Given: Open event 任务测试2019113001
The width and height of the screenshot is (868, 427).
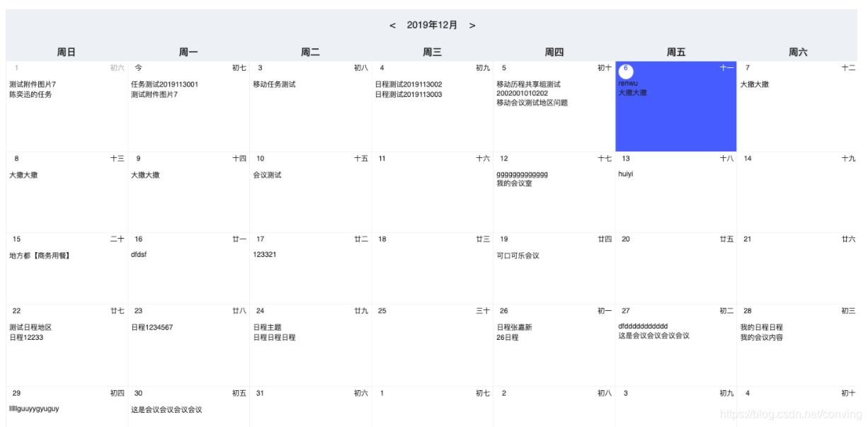Looking at the screenshot, I should point(164,84).
